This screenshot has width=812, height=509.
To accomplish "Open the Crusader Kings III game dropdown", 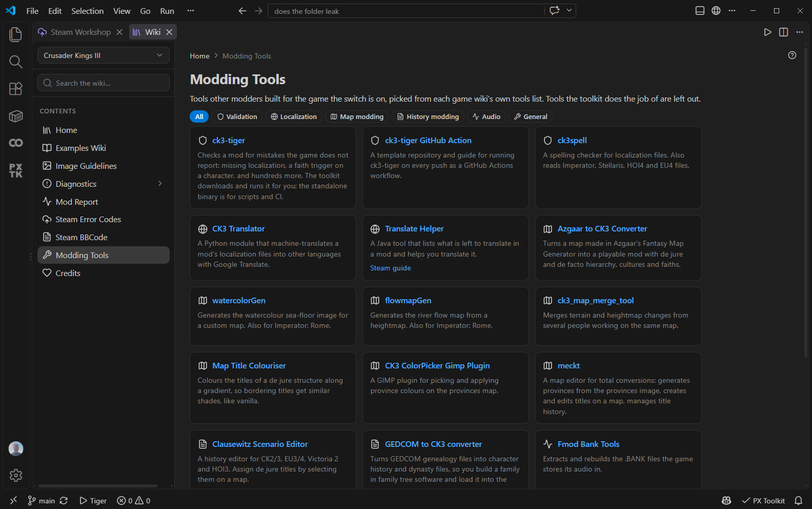I will click(x=104, y=55).
